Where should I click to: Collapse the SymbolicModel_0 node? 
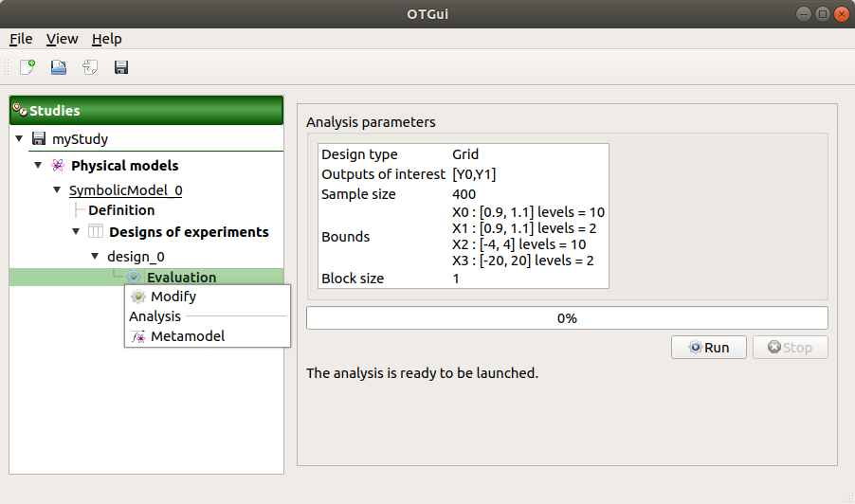coord(57,190)
